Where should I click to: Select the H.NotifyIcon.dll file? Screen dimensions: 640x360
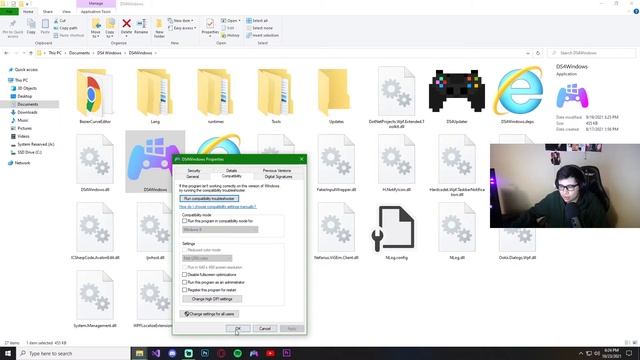pos(396,163)
